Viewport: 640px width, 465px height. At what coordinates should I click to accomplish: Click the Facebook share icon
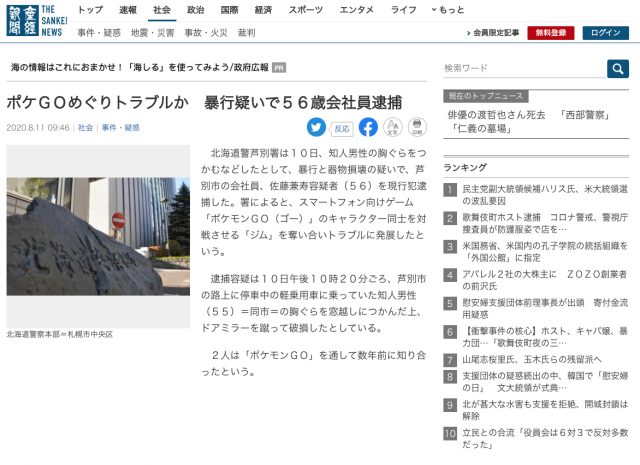[368, 127]
